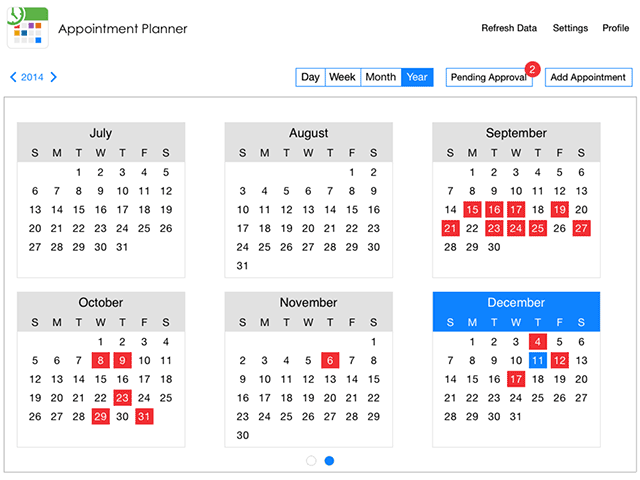Go to previous year with left chevron

point(13,77)
